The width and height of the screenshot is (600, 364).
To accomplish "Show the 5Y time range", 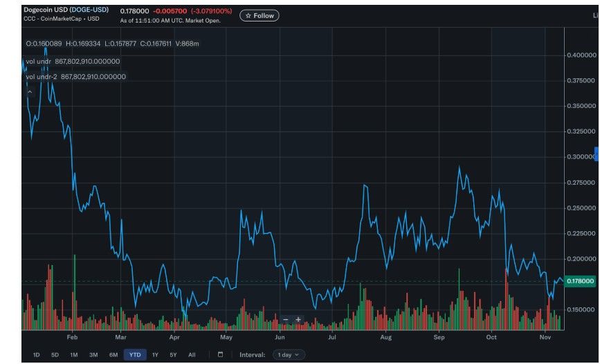I will pos(173,354).
